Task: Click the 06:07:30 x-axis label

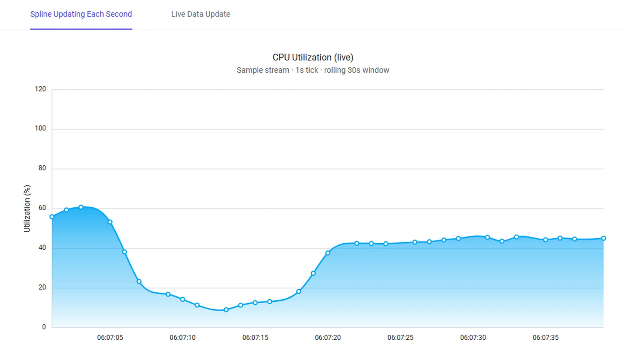Action: pos(473,337)
